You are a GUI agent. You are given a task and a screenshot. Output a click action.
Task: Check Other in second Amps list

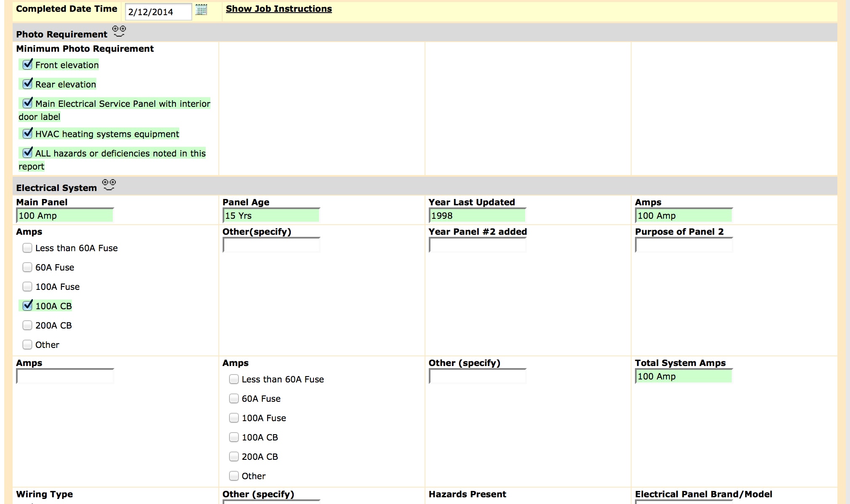point(234,476)
